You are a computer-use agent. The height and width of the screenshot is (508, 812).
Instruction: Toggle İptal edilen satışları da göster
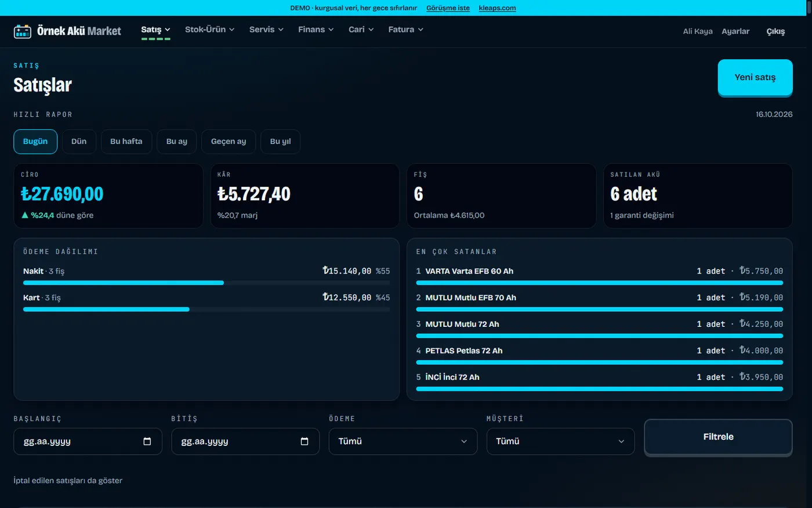click(68, 480)
